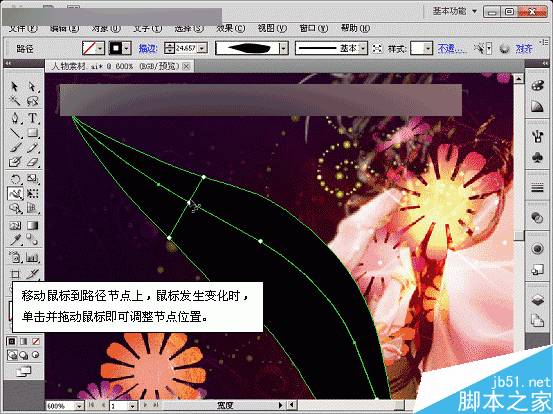
Task: Open the Graphic Styles panel icon
Action: [x=537, y=270]
